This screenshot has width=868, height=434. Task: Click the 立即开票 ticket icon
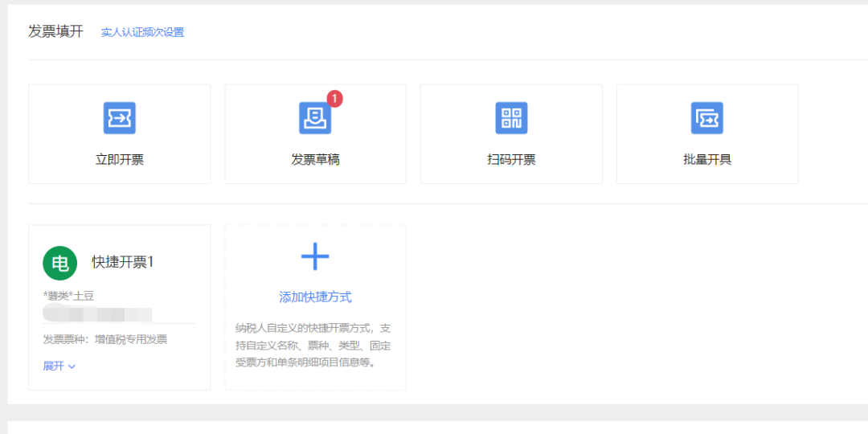pyautogui.click(x=119, y=118)
